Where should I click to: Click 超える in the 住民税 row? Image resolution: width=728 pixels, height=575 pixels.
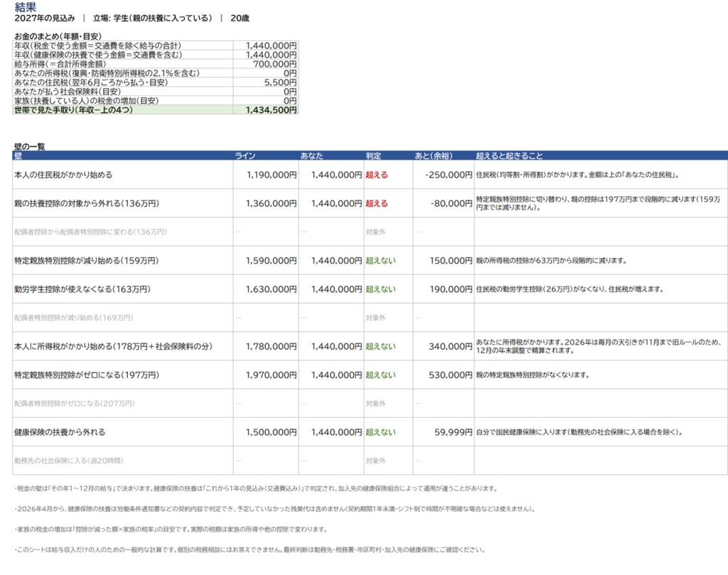click(377, 175)
